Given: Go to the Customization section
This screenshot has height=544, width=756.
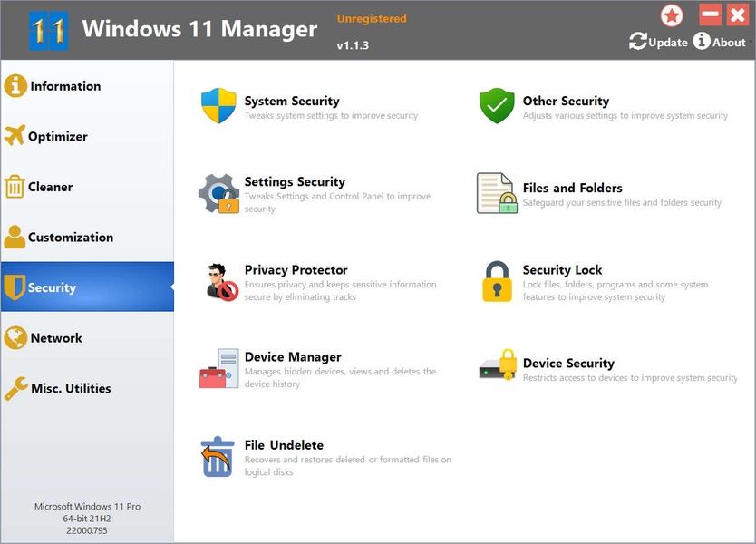Looking at the screenshot, I should tap(71, 238).
